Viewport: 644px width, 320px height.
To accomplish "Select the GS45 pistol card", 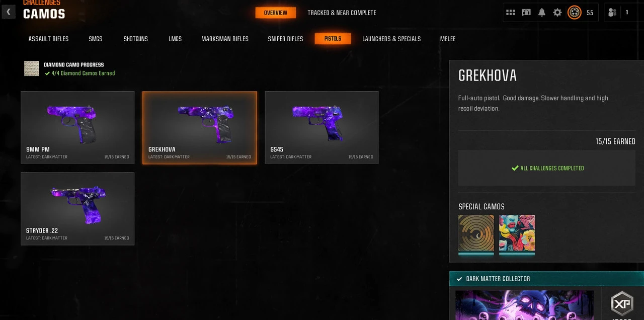I will click(321, 127).
